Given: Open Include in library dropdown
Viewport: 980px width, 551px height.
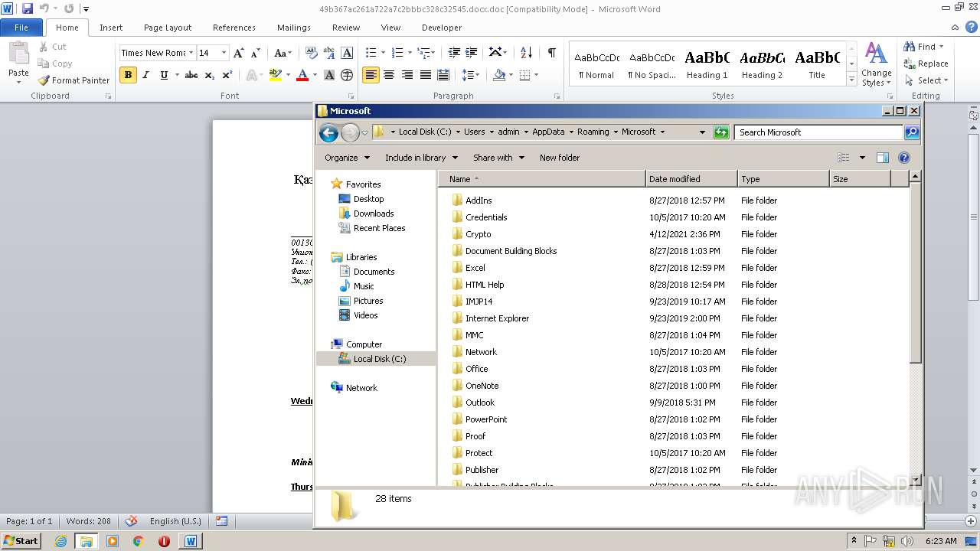Looking at the screenshot, I should tap(421, 158).
